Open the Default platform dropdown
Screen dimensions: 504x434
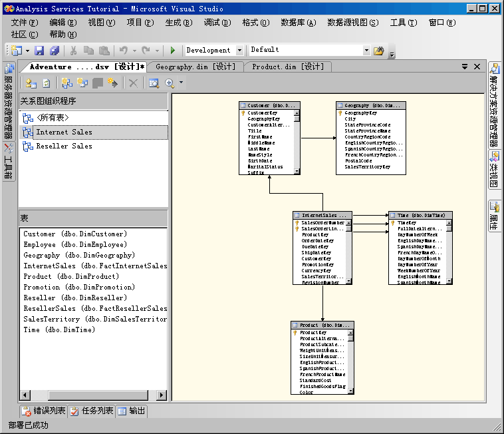pyautogui.click(x=366, y=51)
